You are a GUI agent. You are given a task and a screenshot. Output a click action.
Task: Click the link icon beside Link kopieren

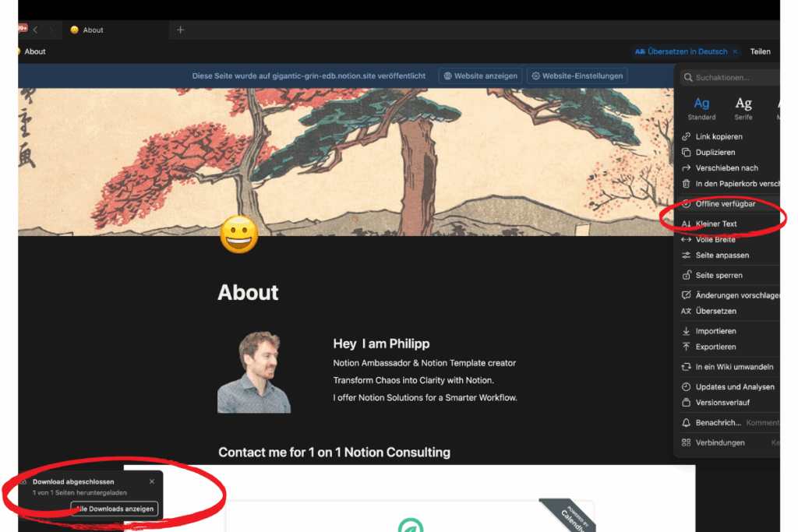(x=686, y=136)
